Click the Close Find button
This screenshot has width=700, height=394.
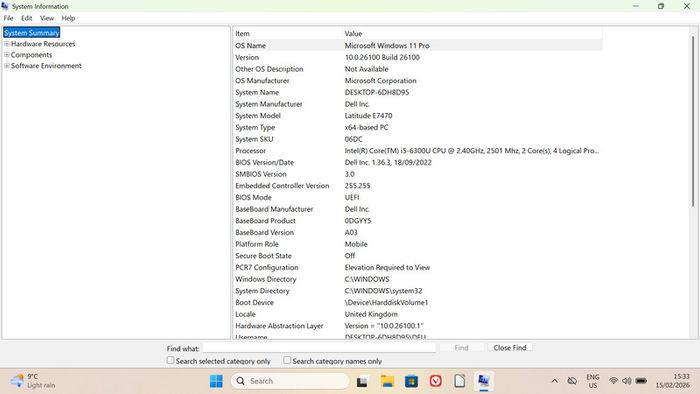tap(510, 348)
